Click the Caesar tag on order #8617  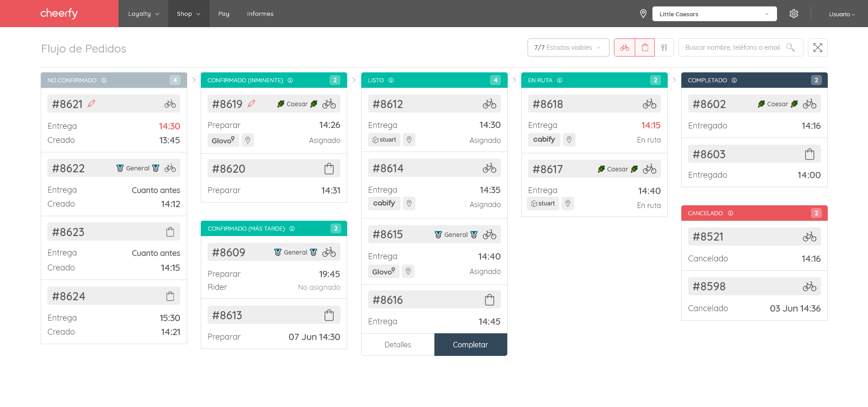[x=618, y=169]
